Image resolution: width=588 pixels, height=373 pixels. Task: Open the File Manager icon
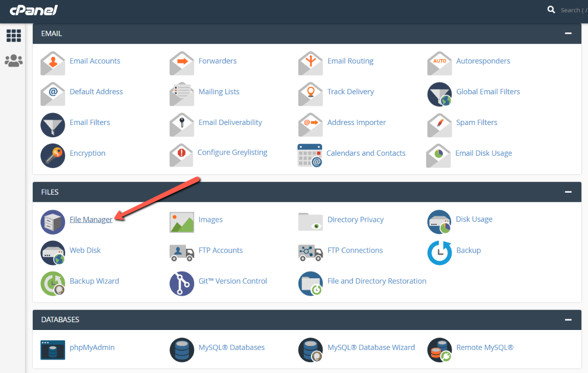pyautogui.click(x=53, y=222)
